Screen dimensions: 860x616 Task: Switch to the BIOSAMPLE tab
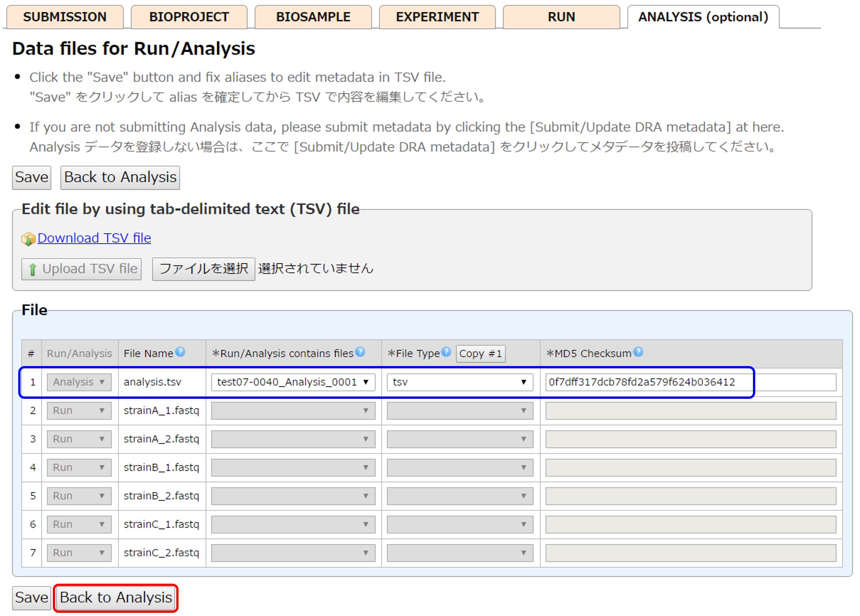313,17
